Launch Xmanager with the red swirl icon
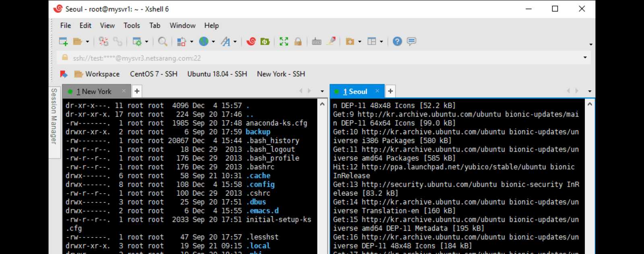Screen dimensions: 644x254 pos(251,41)
